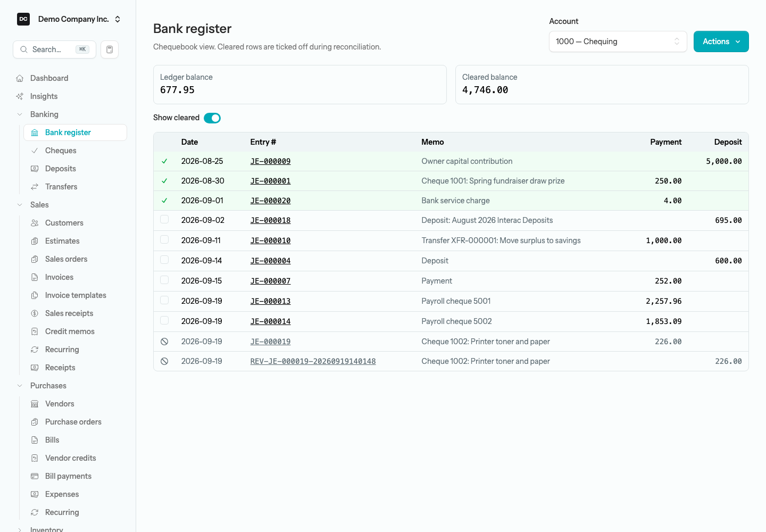Screen dimensions: 766x532
Task: Click the Dashboard home icon
Action: [20, 78]
